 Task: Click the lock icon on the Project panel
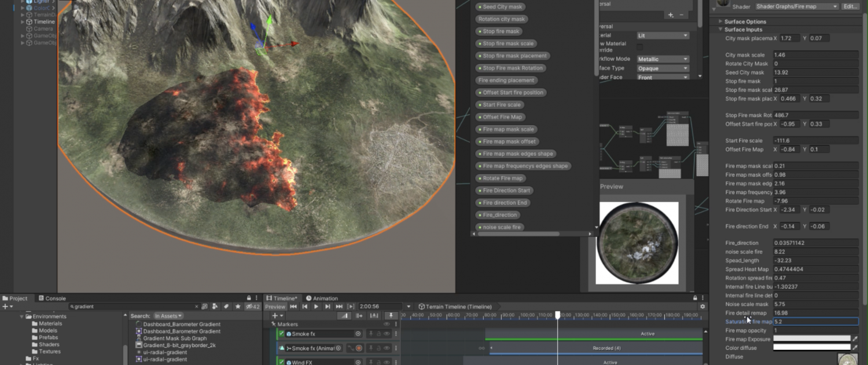click(x=249, y=298)
